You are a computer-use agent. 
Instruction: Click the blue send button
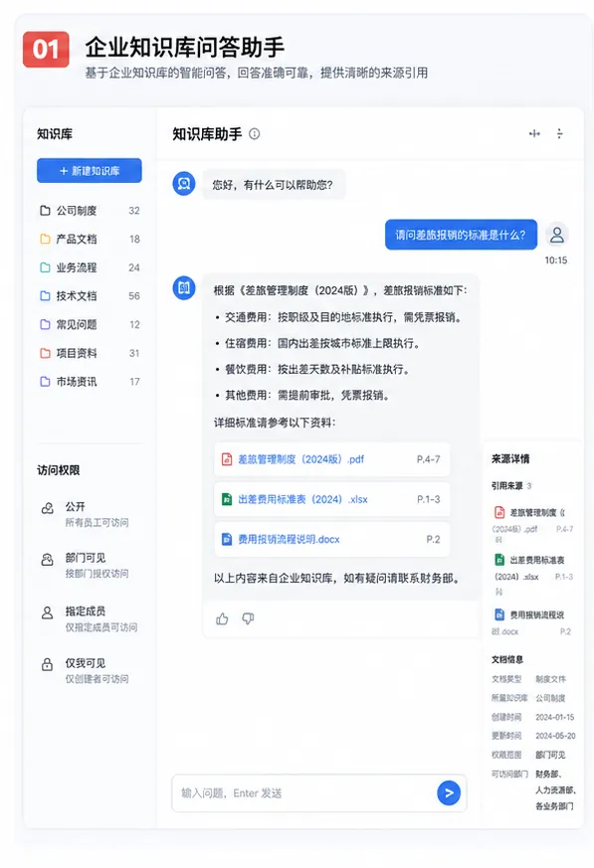(449, 793)
